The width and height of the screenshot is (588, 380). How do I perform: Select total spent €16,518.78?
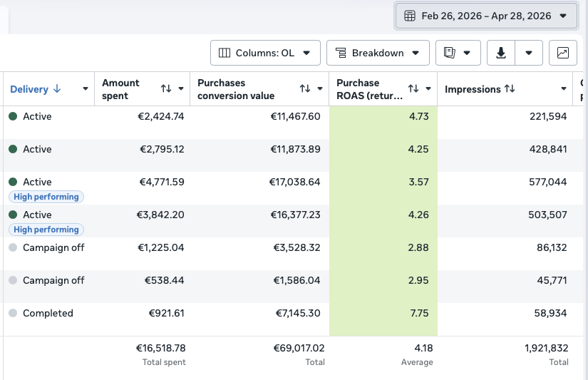point(161,348)
